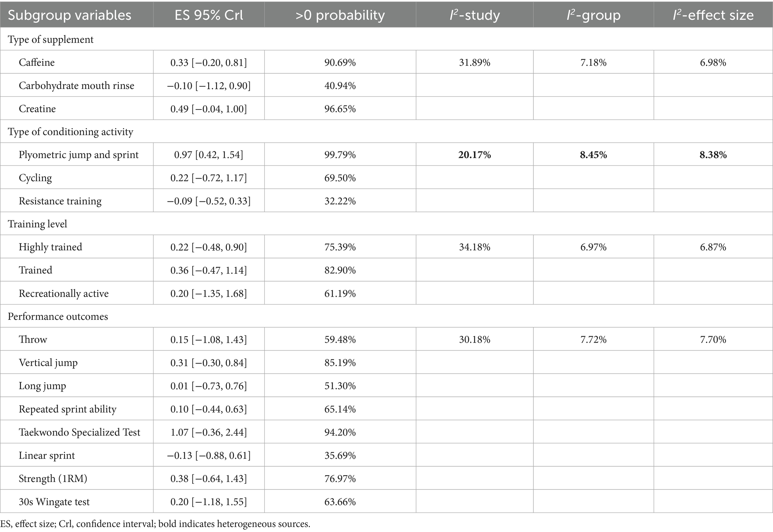Image resolution: width=773 pixels, height=532 pixels.
Task: Select the Recreationally active row label
Action: (x=64, y=293)
